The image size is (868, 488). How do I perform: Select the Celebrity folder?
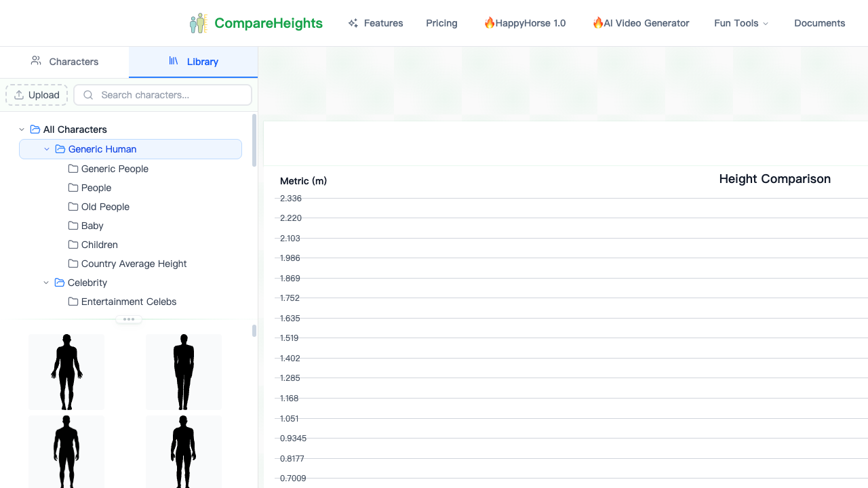tap(87, 283)
